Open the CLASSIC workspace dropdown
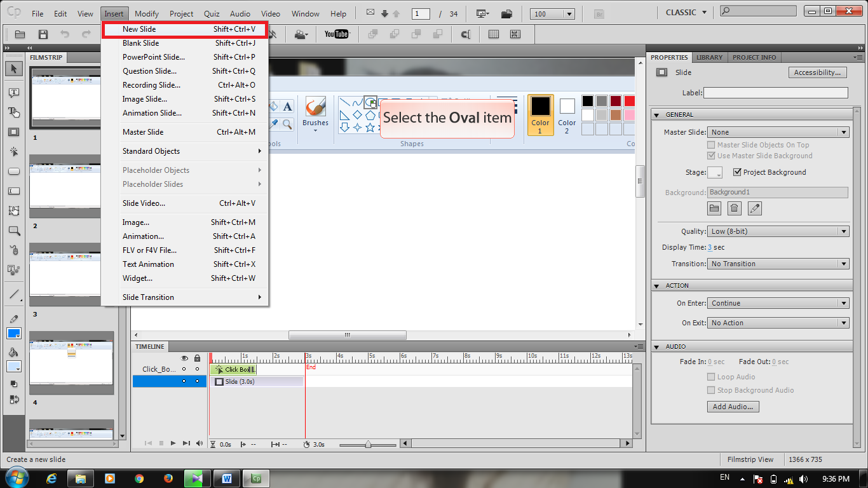Viewport: 868px width, 488px height. 686,13
